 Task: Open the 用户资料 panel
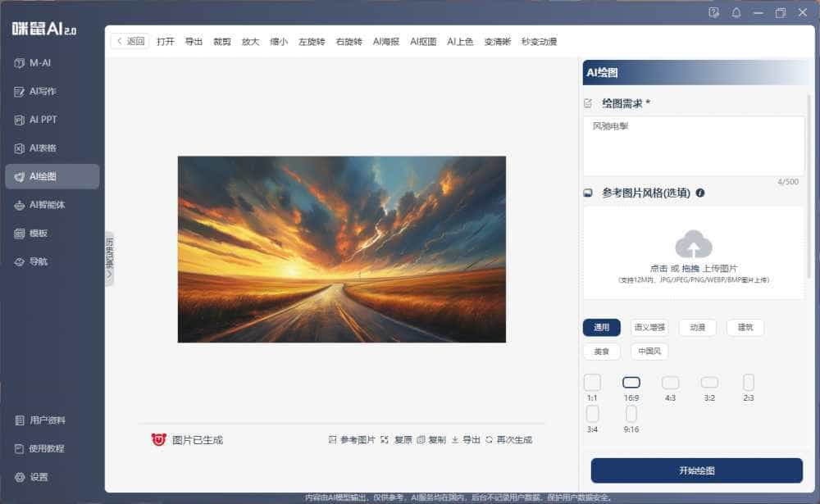point(39,420)
